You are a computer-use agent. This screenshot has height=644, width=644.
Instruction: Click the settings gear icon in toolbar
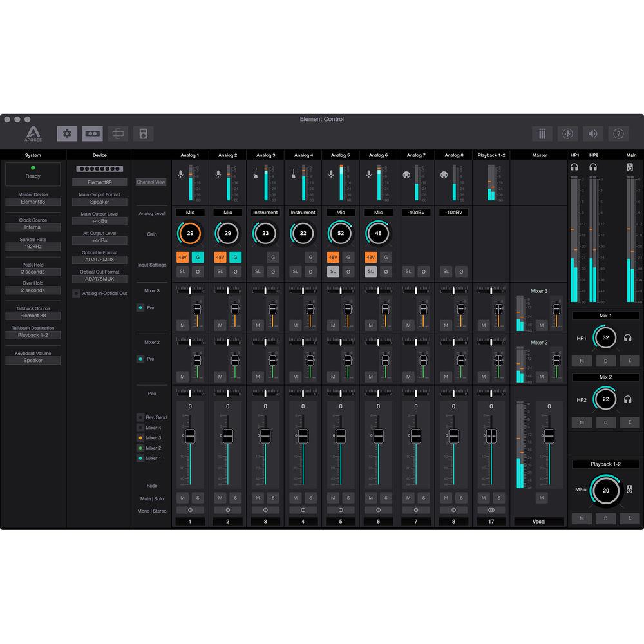67,133
